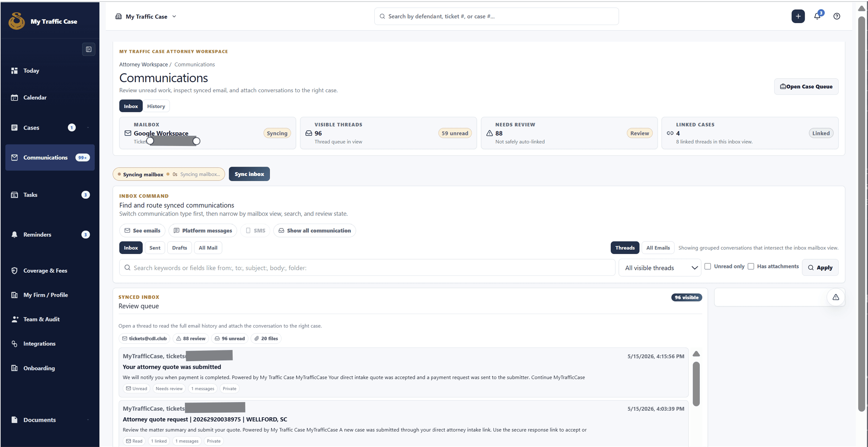Open Reminders bell in the sidebar

[14, 235]
